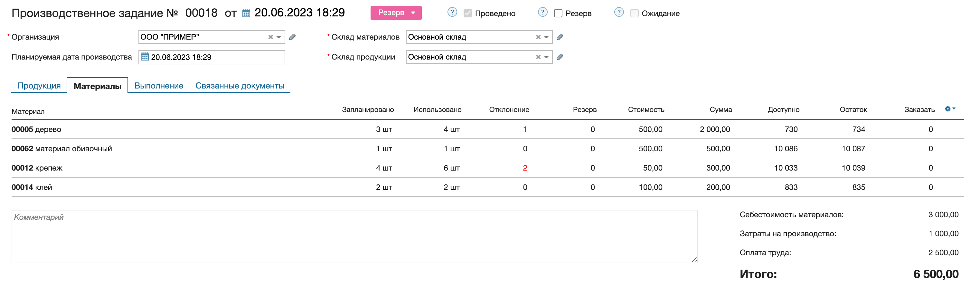Toggle the Проведено checkbox
980x289 pixels.
pyautogui.click(x=467, y=13)
